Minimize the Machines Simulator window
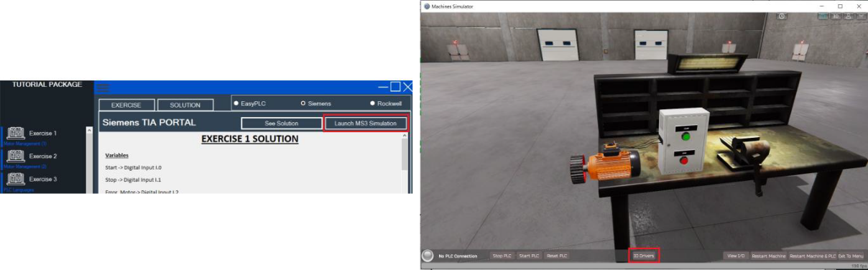Screen dimensions: 868x270 (x=822, y=6)
